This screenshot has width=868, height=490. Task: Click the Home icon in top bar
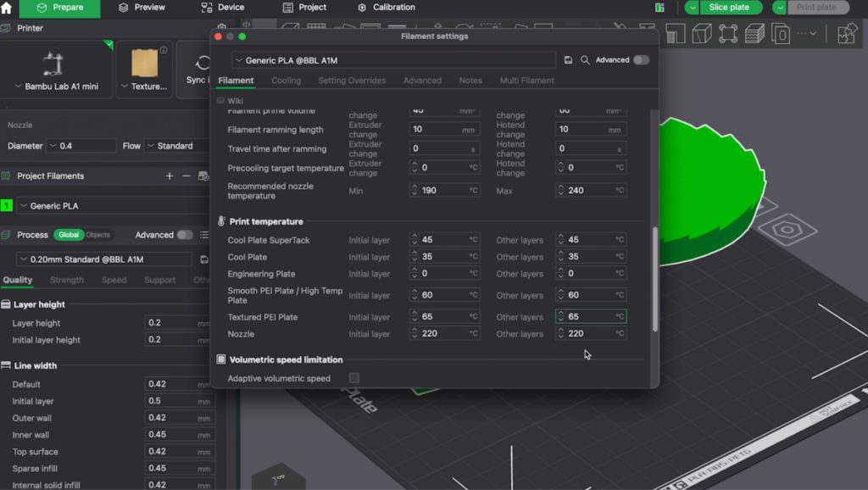[x=7, y=8]
